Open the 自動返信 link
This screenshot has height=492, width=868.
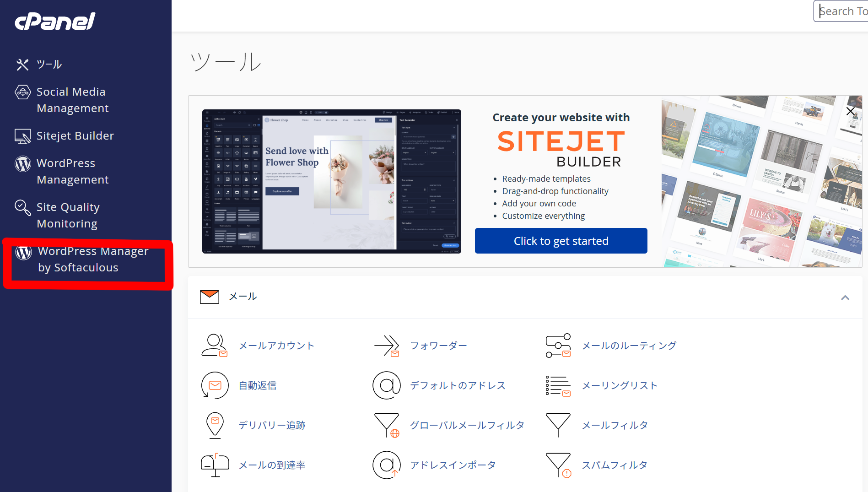click(258, 386)
